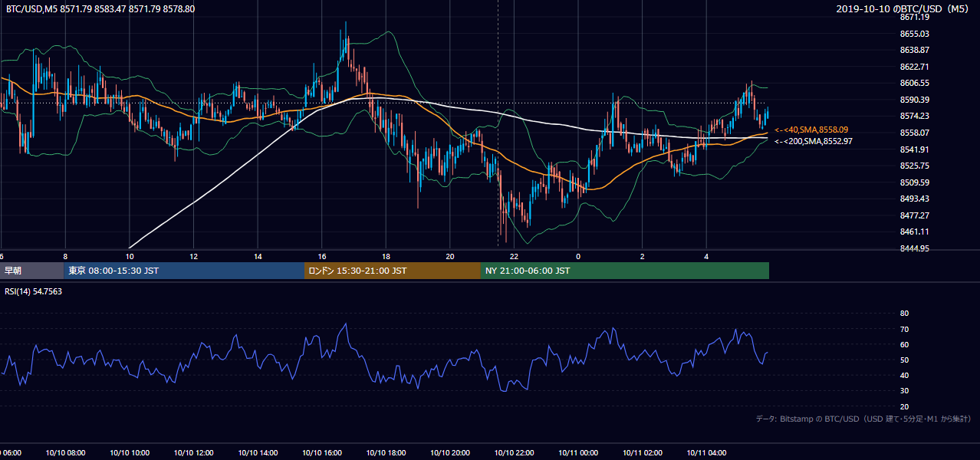Click price axis value 8622.71
Viewport: 980px width, 460px height.
pyautogui.click(x=914, y=67)
